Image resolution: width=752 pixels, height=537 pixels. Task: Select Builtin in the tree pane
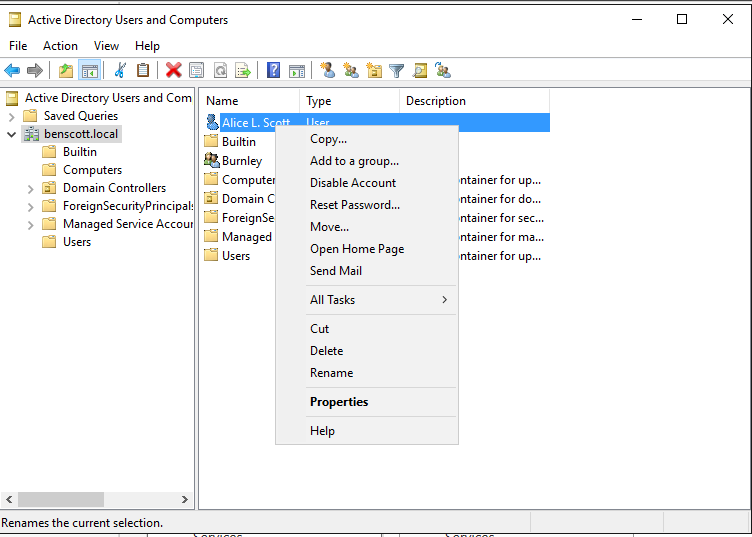(x=80, y=152)
